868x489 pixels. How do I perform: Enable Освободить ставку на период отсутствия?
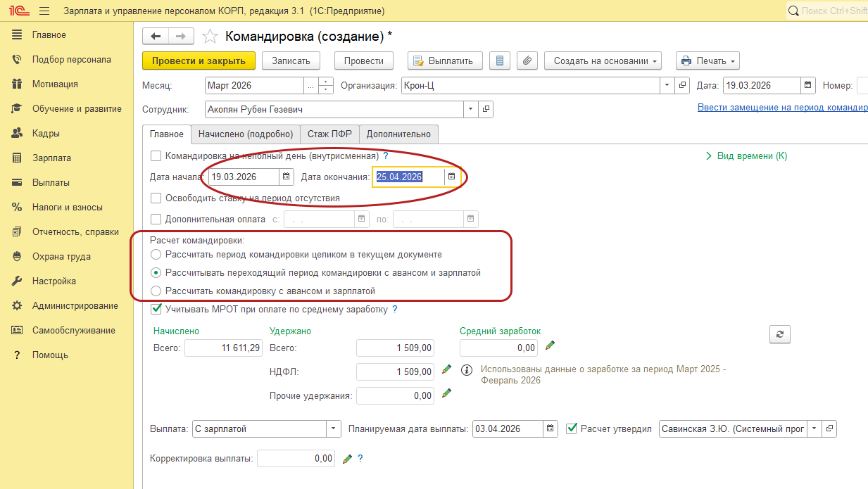156,198
